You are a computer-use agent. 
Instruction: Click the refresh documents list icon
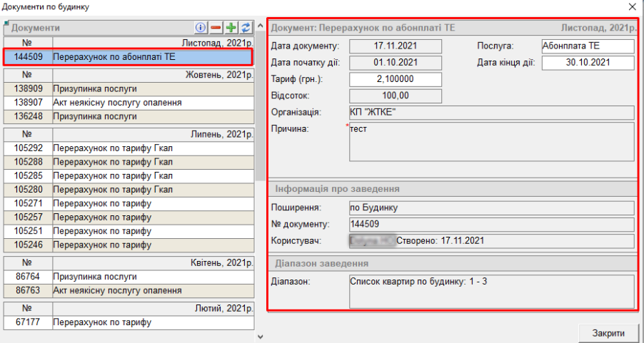tap(246, 27)
